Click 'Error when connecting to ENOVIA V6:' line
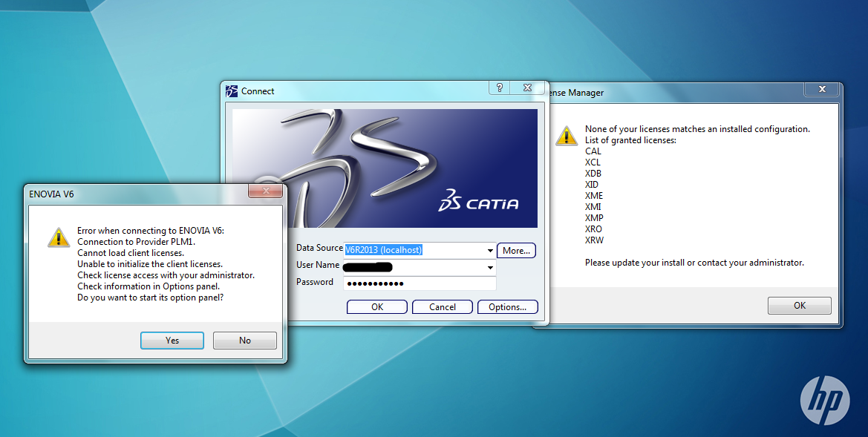The image size is (868, 437). click(151, 231)
